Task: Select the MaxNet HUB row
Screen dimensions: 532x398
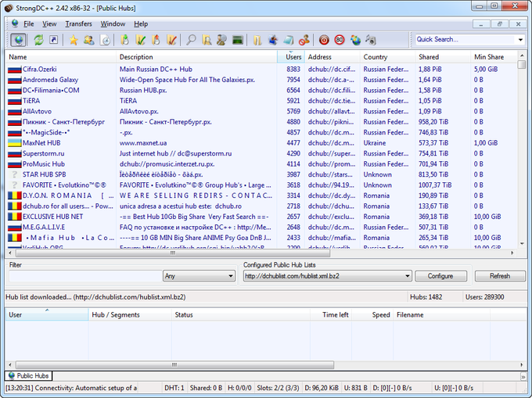Action: pyautogui.click(x=261, y=143)
